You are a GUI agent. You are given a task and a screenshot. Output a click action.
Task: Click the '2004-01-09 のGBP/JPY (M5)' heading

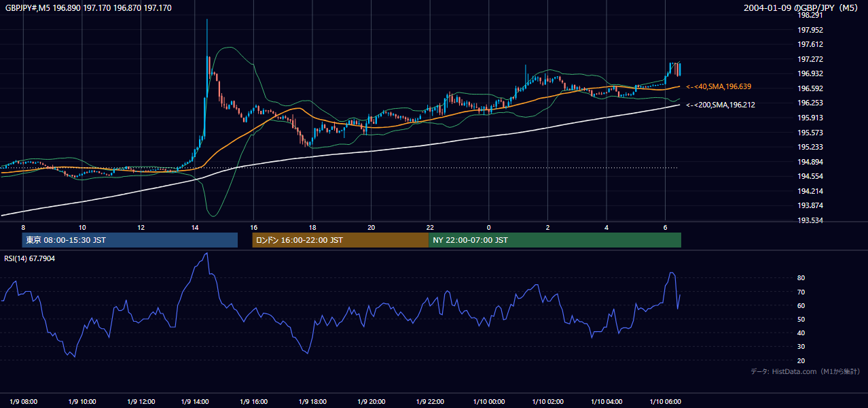tap(802, 7)
